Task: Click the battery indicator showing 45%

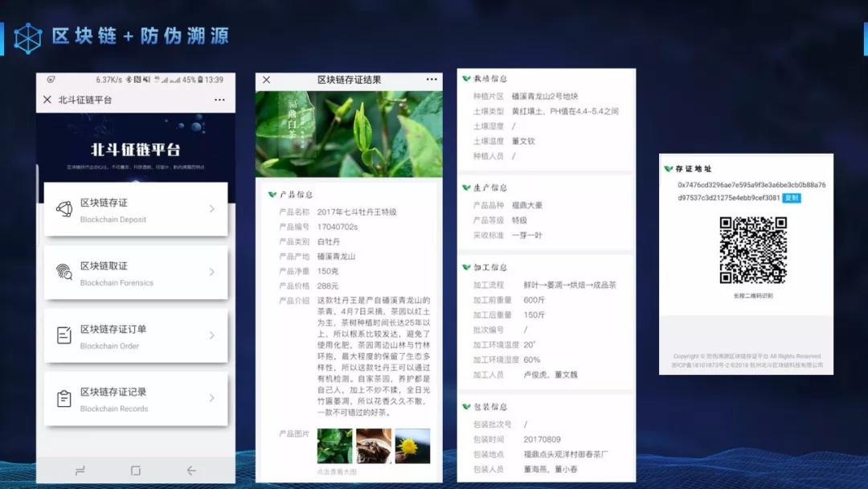Action: [x=192, y=80]
